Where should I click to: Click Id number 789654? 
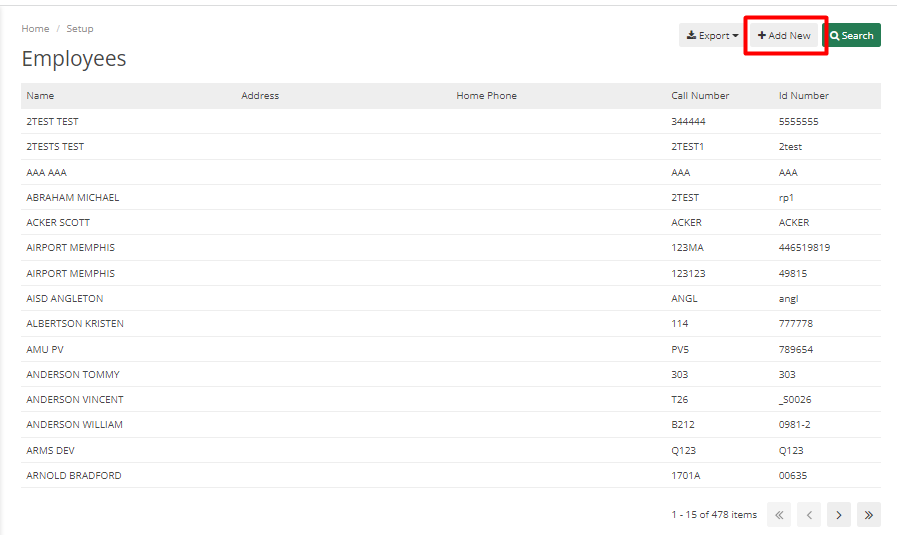pyautogui.click(x=796, y=350)
